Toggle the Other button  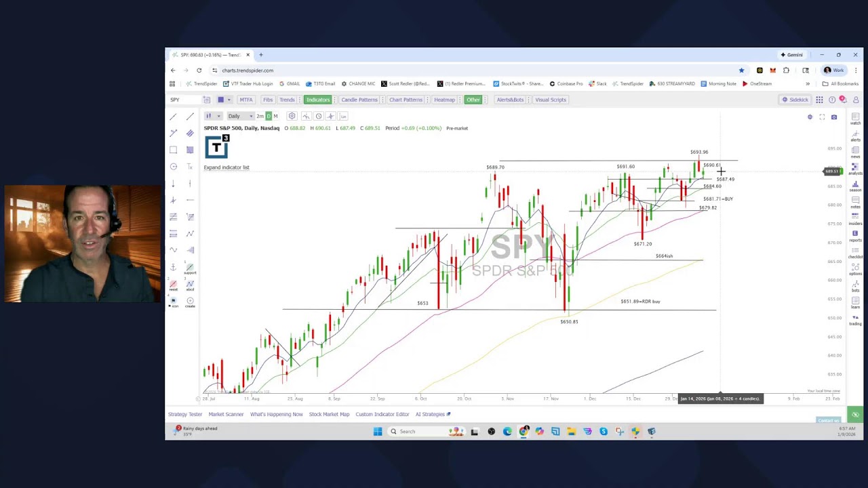(x=473, y=100)
